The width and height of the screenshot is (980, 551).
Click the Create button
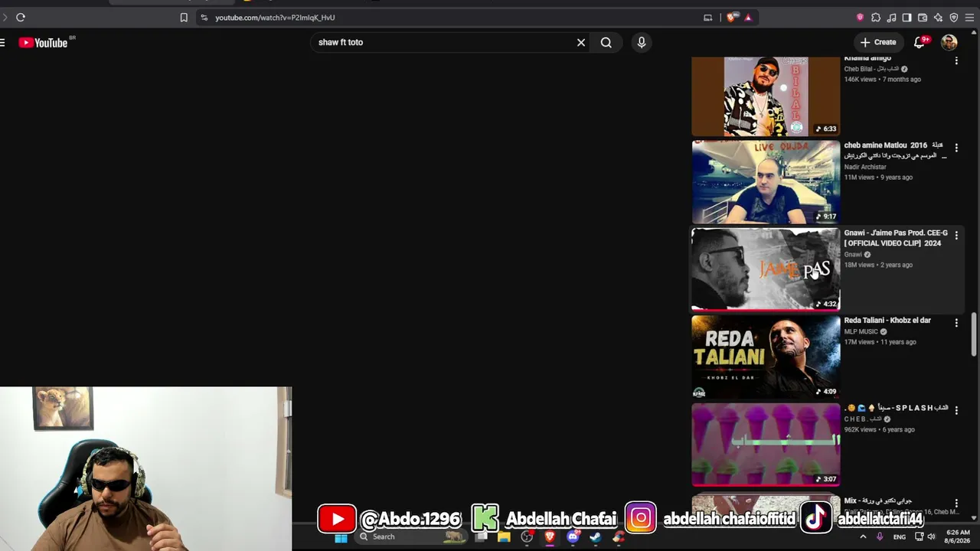click(x=878, y=43)
